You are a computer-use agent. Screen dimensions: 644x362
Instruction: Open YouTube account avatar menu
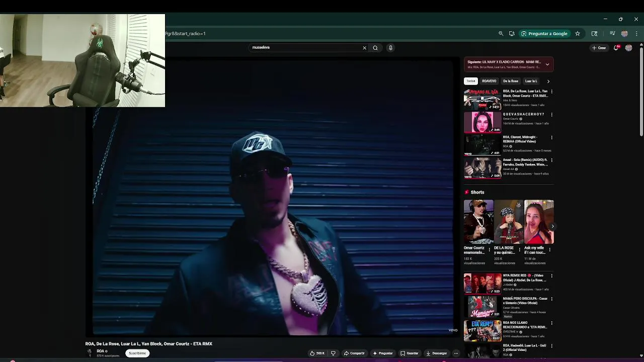pyautogui.click(x=628, y=48)
